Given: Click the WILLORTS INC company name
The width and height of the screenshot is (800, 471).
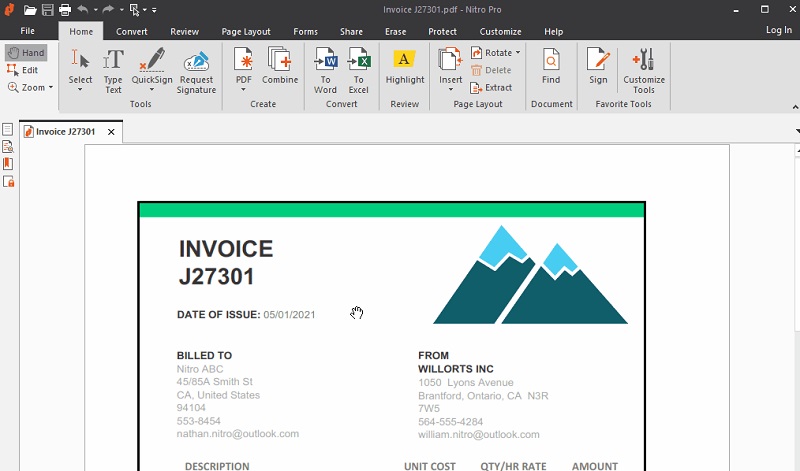Looking at the screenshot, I should coord(456,369).
